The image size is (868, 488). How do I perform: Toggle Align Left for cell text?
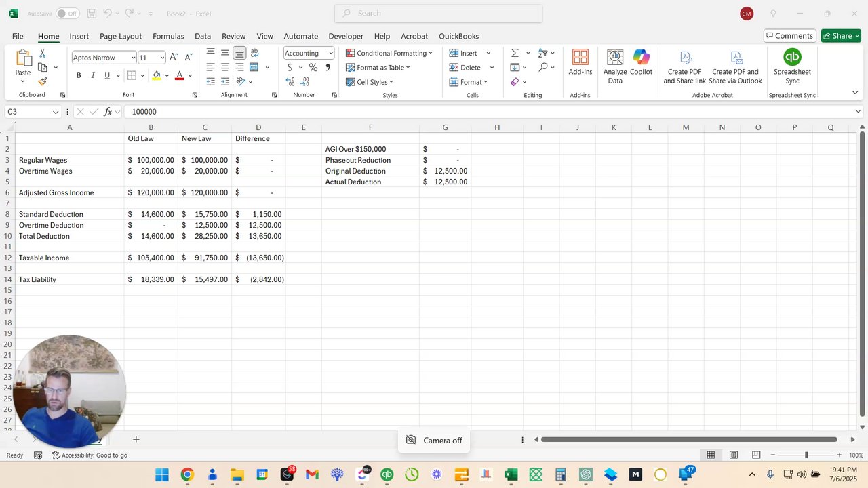tap(210, 67)
